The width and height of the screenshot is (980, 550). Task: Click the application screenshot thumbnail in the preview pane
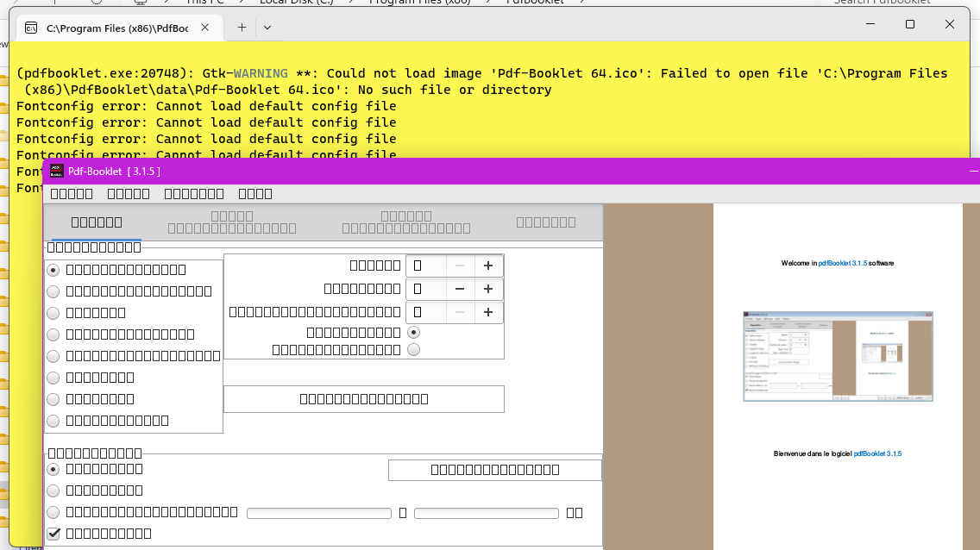pos(837,356)
